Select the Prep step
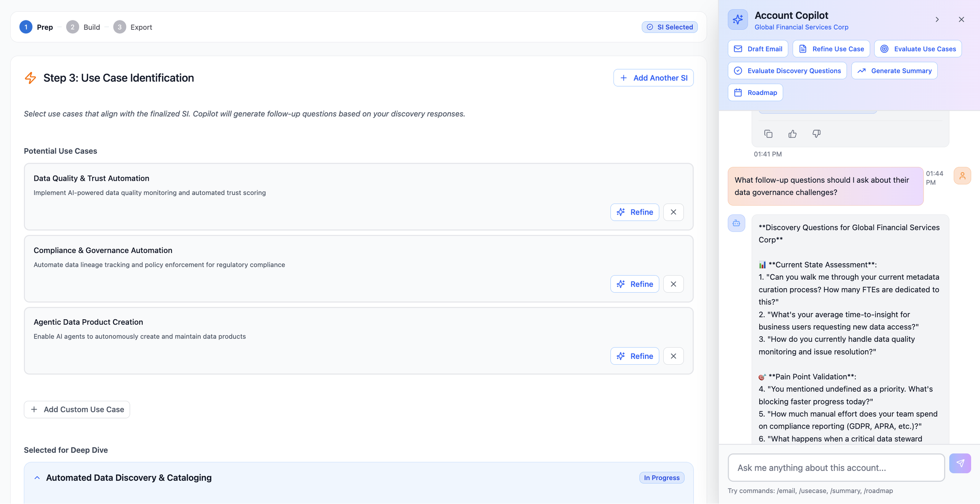Image resolution: width=980 pixels, height=504 pixels. pos(36,27)
